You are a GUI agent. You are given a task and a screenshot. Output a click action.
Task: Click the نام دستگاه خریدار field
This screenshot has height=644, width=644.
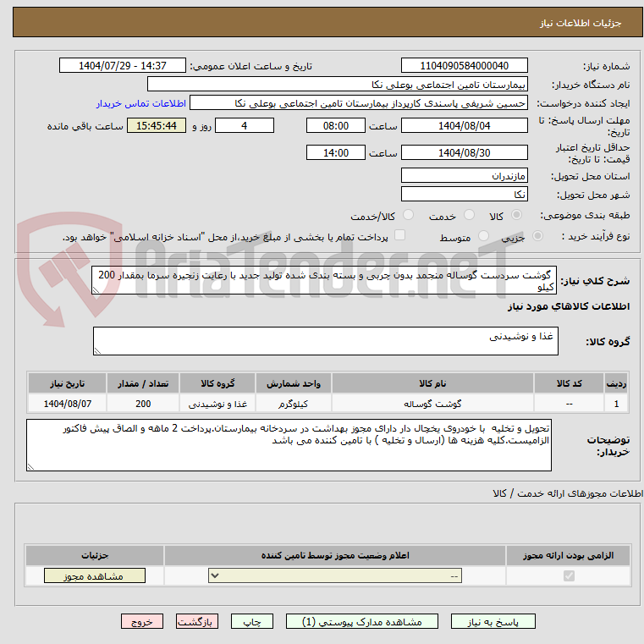coord(337,85)
